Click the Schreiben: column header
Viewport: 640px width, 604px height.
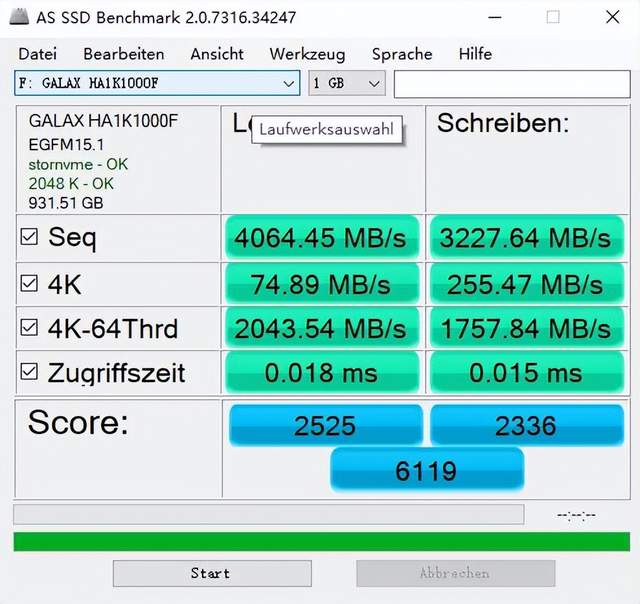point(503,122)
